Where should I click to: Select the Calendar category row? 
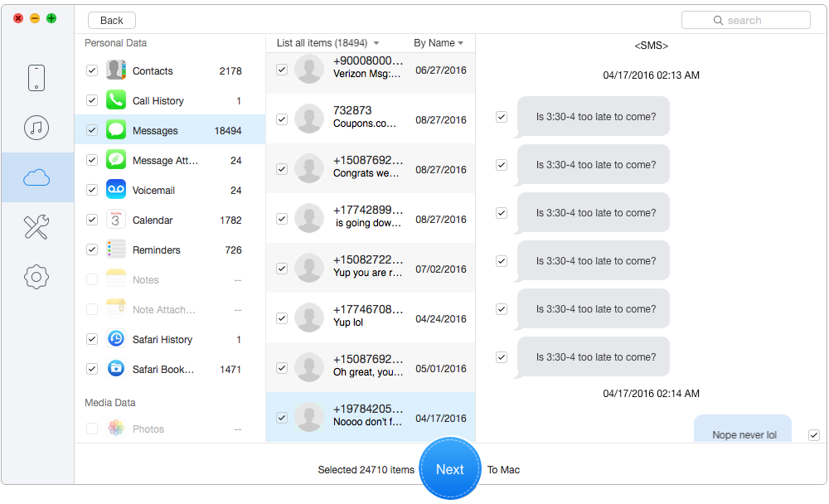[170, 220]
